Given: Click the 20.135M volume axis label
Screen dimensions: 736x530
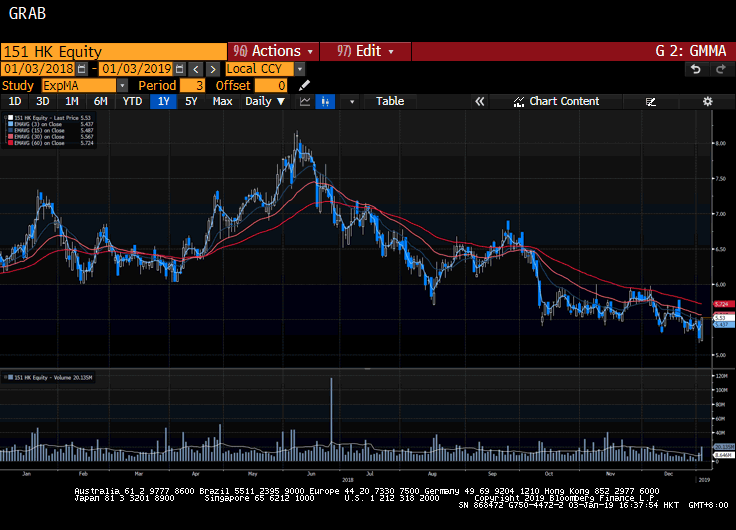Looking at the screenshot, I should (x=723, y=446).
